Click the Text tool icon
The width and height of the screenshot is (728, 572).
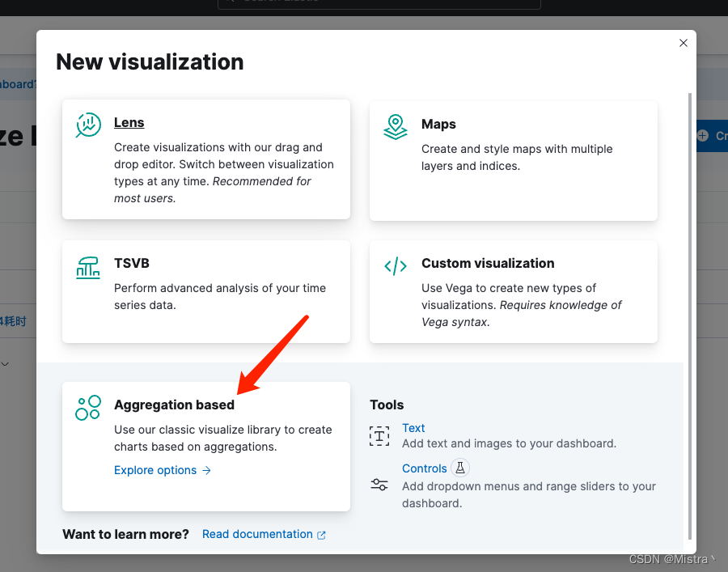(379, 436)
